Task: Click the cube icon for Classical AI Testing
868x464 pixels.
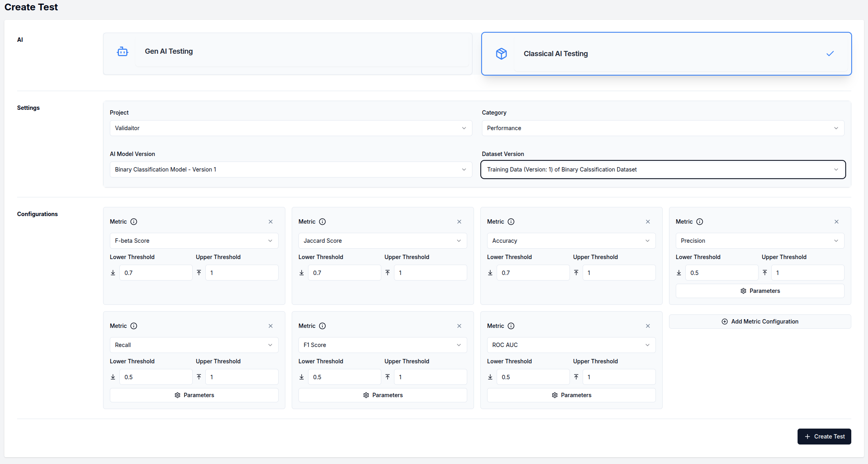Action: [501, 54]
